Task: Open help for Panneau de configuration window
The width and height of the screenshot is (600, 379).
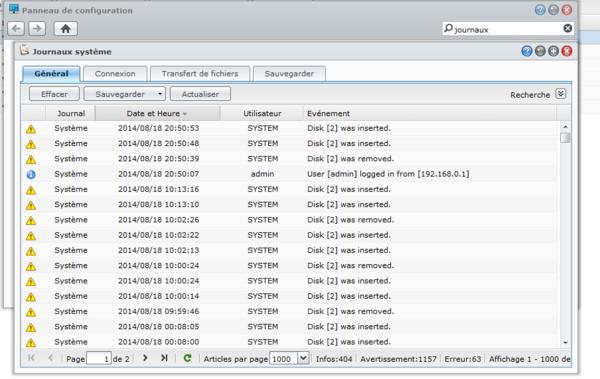Action: click(540, 10)
